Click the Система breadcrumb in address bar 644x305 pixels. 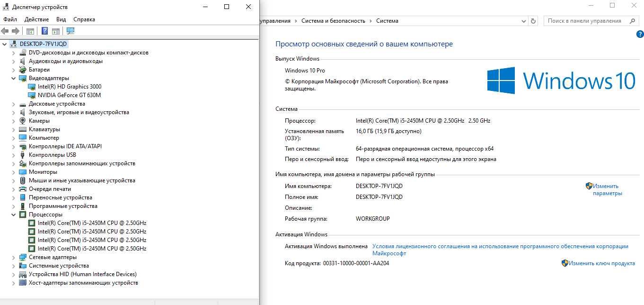[387, 21]
